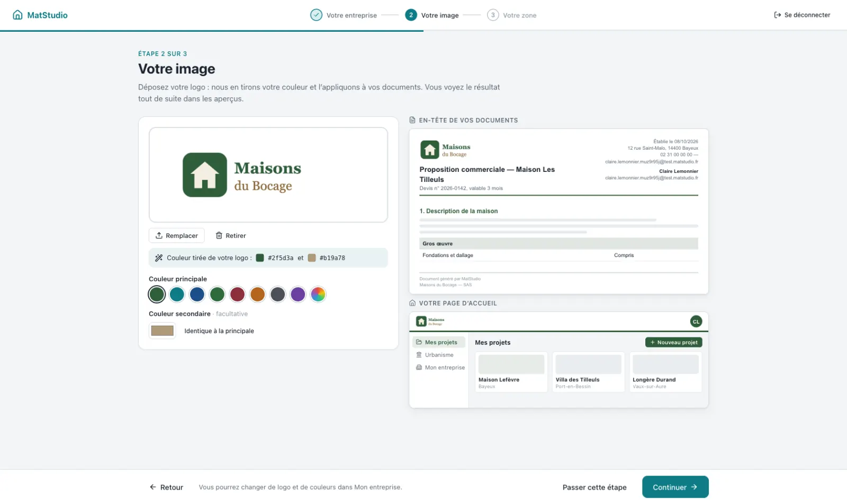The image size is (847, 504).
Task: Select the teal main color swatch
Action: (177, 294)
